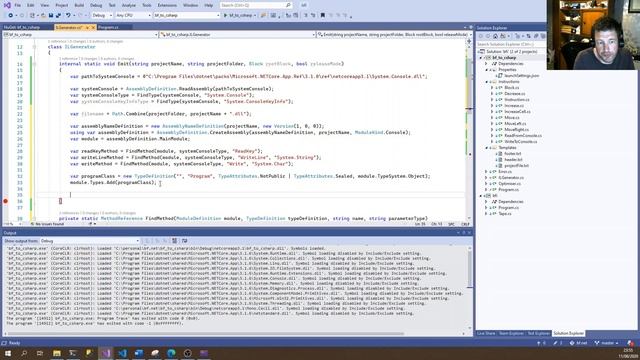Select ReadFromConsole.cs file
This screenshot has width=640, height=360.
[x=522, y=136]
